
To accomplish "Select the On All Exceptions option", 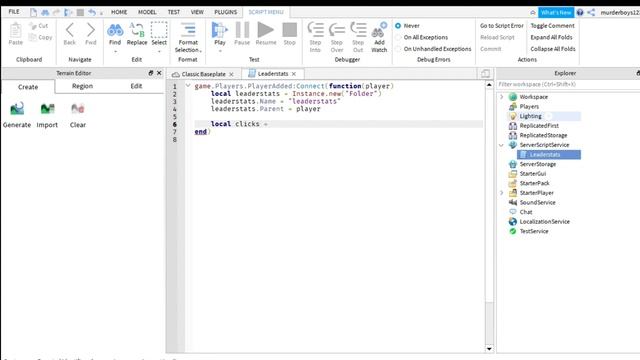I will tap(398, 37).
